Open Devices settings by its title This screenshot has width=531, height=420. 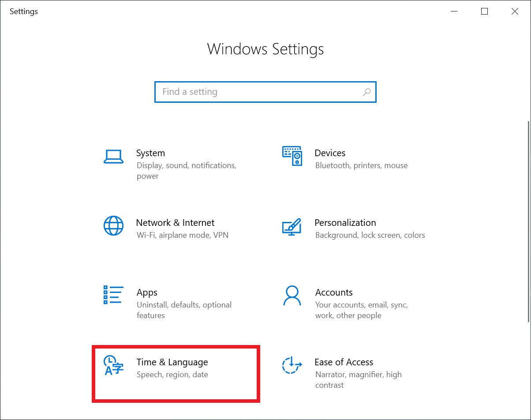(330, 153)
